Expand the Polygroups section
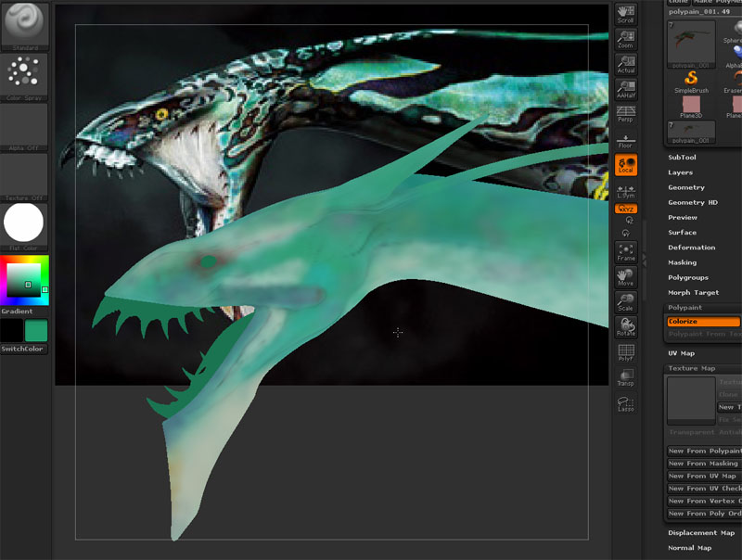This screenshot has height=560, width=742. coord(688,277)
